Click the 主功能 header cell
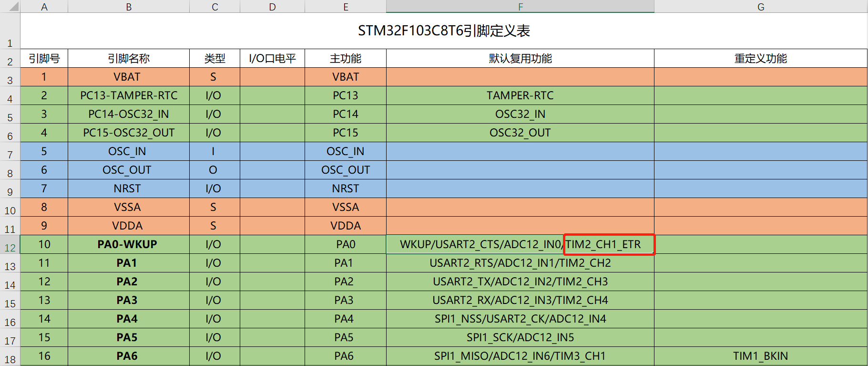This screenshot has width=868, height=366. 346,58
